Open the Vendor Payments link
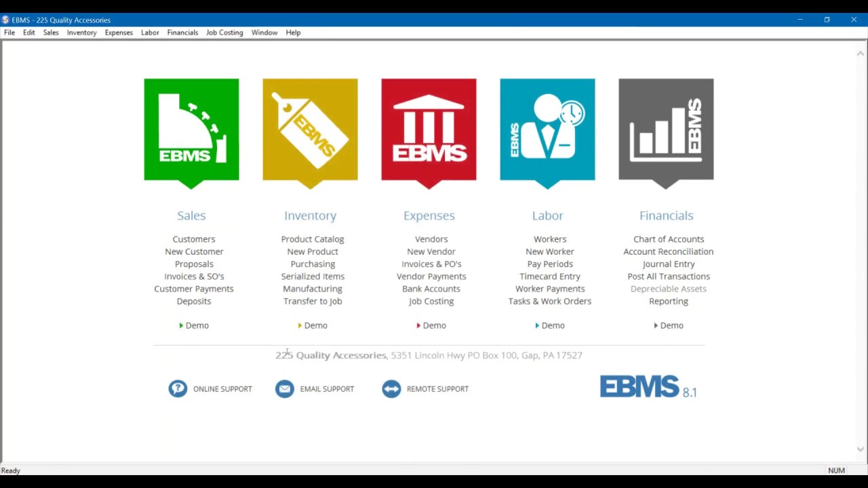 click(431, 277)
